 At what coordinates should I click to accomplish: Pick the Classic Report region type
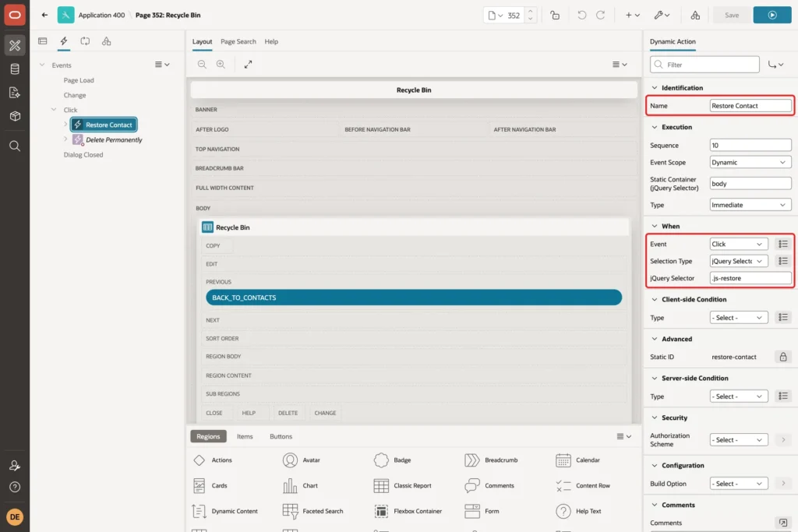[x=403, y=486]
